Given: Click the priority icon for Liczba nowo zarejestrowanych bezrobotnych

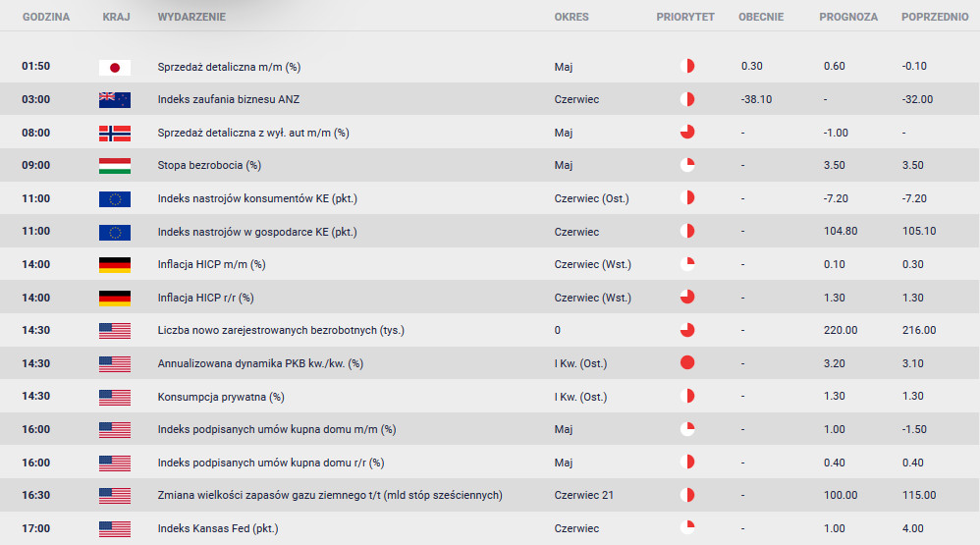Looking at the screenshot, I should click(687, 330).
